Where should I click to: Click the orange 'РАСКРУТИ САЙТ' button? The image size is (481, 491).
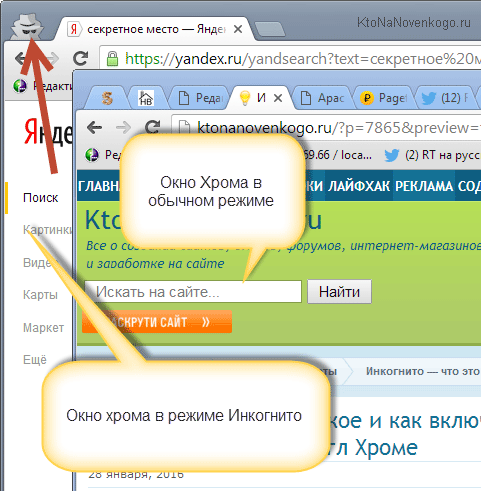[157, 322]
